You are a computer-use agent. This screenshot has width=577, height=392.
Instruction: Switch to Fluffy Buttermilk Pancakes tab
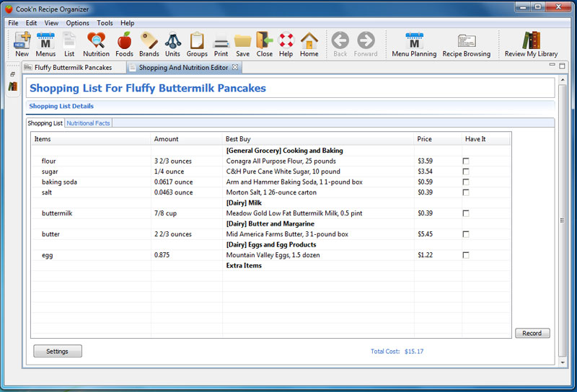pyautogui.click(x=74, y=67)
